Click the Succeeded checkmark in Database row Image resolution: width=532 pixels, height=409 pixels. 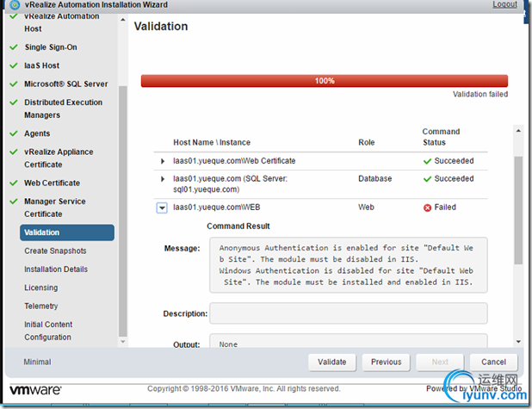pos(427,179)
